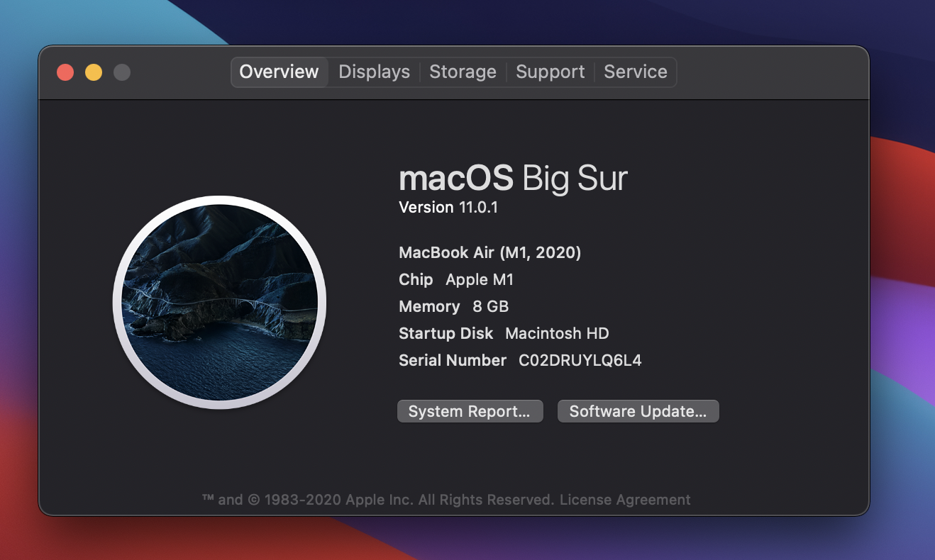
Task: Click the macOS Big Sur title
Action: pos(513,179)
